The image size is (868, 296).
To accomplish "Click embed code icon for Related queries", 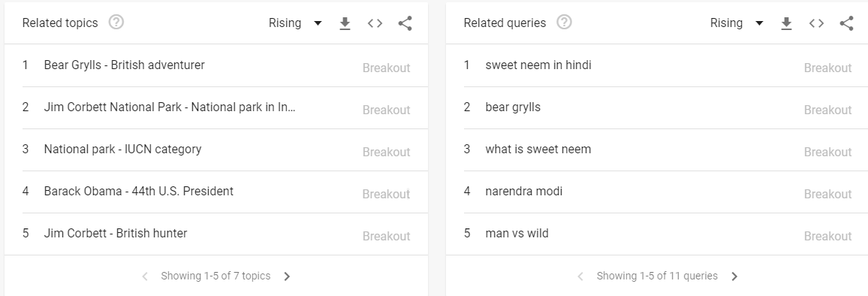I will (x=816, y=23).
